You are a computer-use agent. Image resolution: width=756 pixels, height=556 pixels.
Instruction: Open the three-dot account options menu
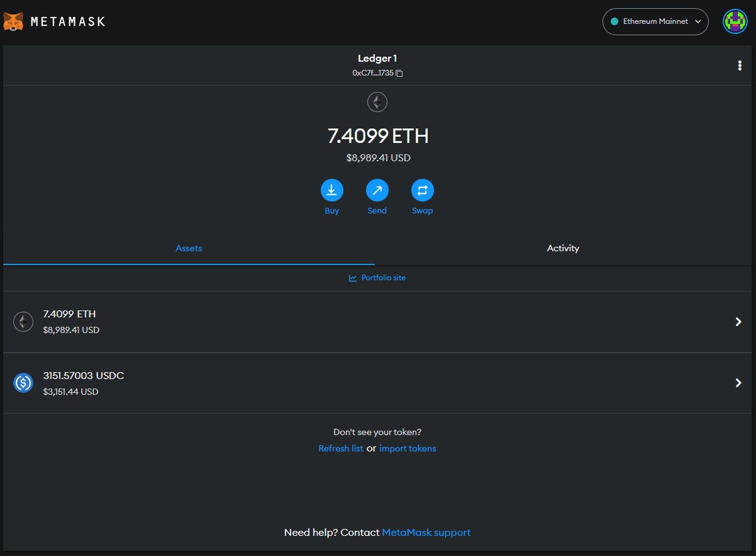click(740, 66)
